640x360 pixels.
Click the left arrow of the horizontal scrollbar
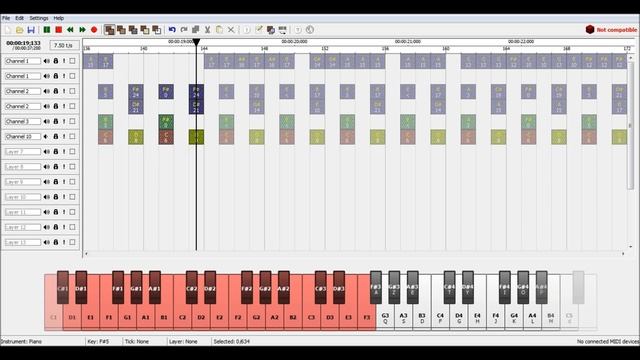[x=86, y=253]
